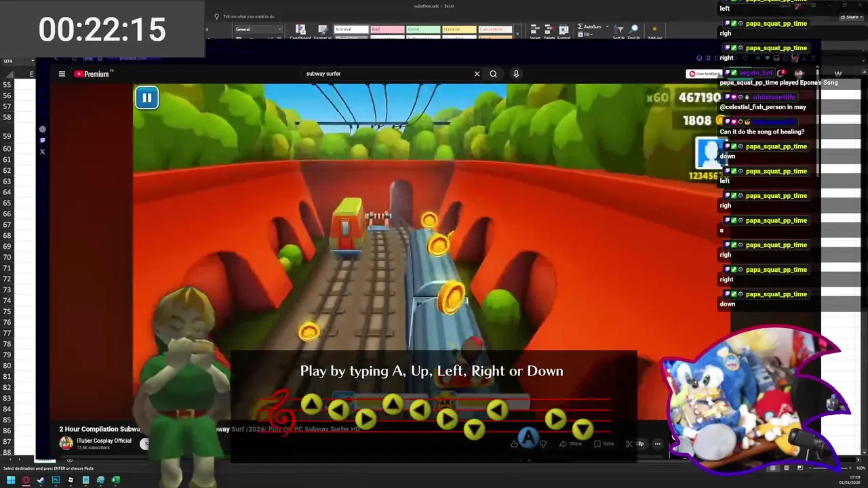This screenshot has width=868, height=488.
Task: Click AutoSum in the Excel ribbon
Action: pos(589,26)
